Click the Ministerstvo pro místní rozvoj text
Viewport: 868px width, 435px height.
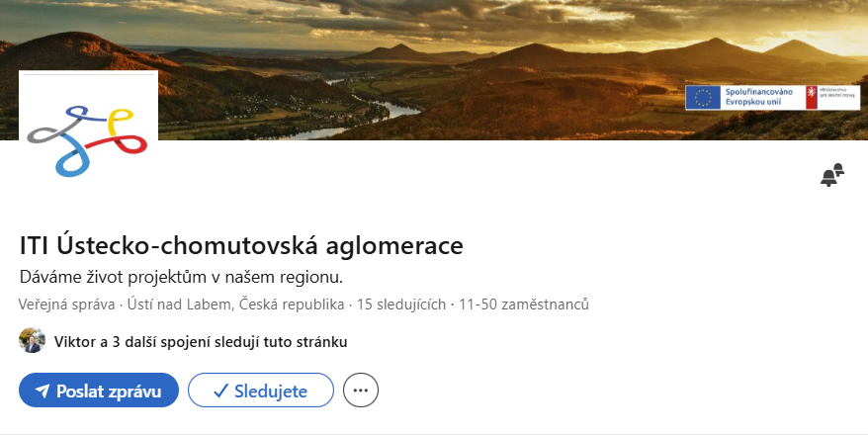click(837, 92)
